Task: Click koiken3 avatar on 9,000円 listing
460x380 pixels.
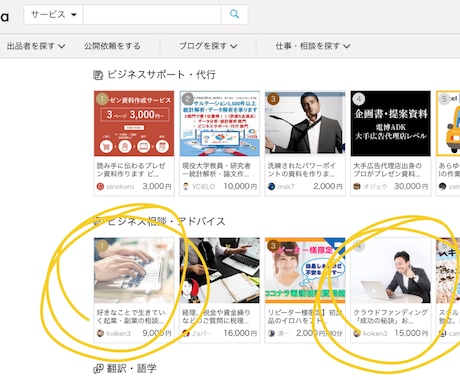Action: point(100,333)
